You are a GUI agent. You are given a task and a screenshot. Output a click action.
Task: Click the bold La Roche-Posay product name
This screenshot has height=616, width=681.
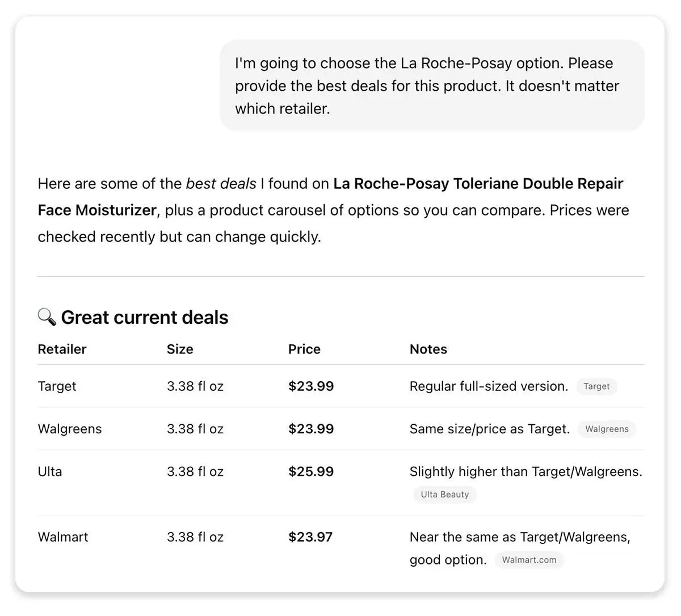478,184
